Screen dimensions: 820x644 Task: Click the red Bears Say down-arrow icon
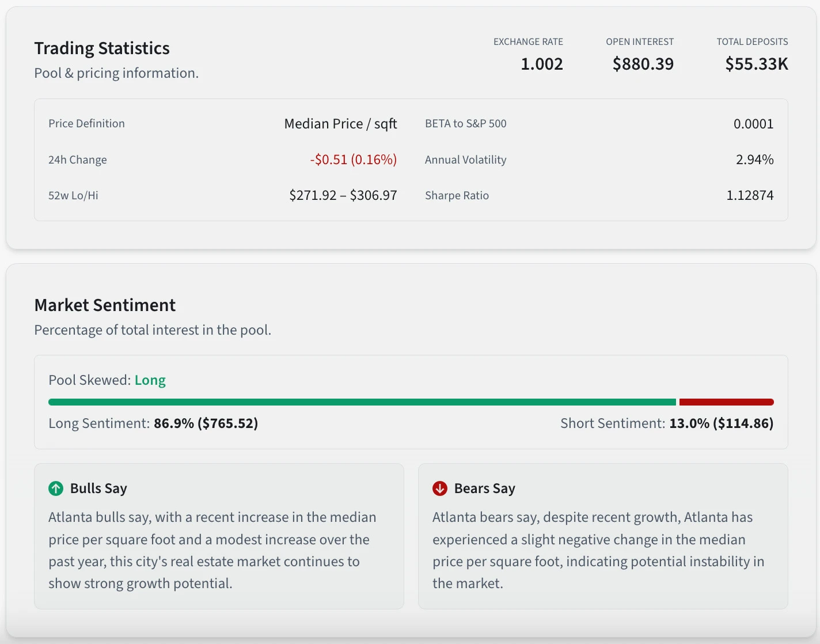pyautogui.click(x=440, y=488)
